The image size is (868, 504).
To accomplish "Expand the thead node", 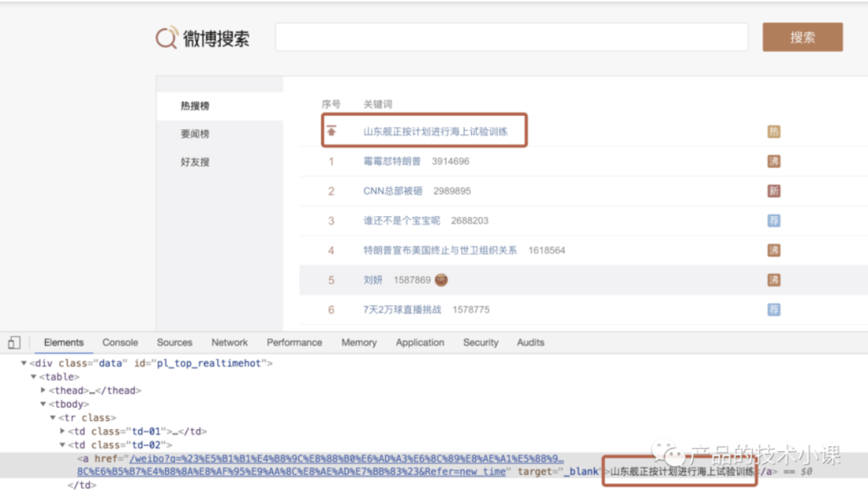I will tap(43, 391).
